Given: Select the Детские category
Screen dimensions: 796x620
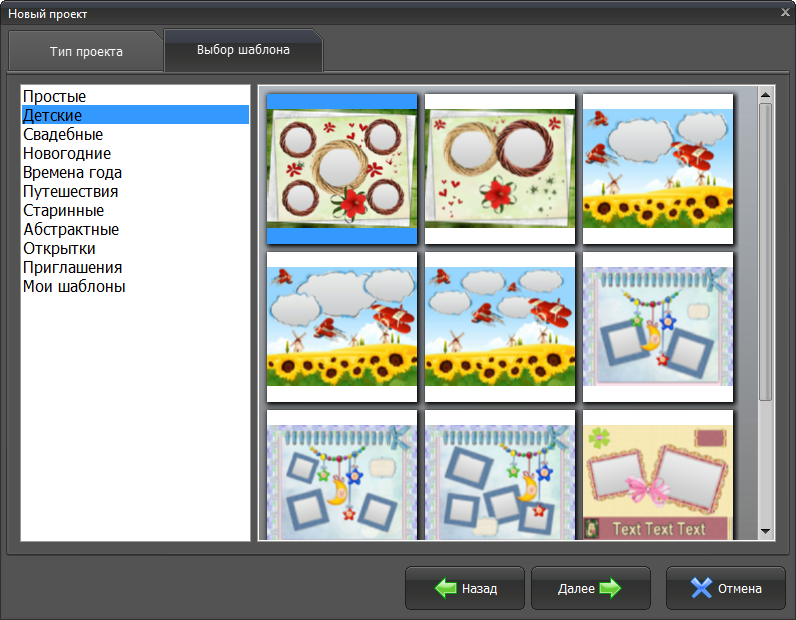Looking at the screenshot, I should [x=135, y=115].
